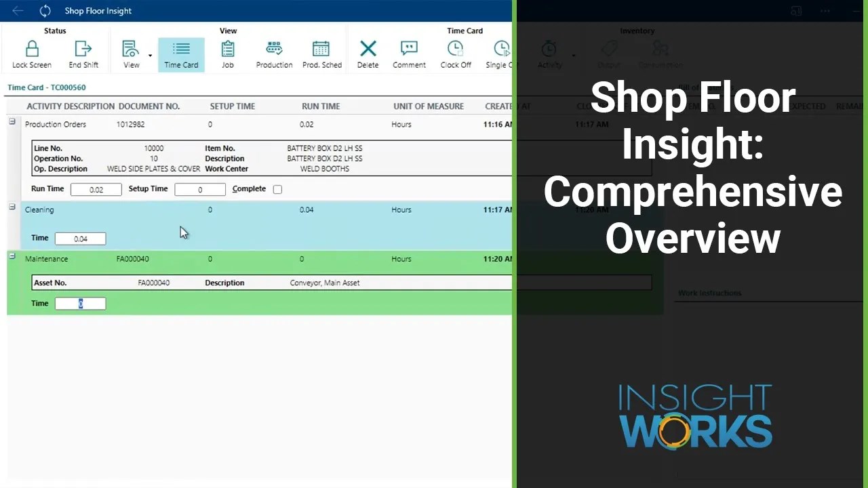Click the refresh icon beside Shop Floor Insight

[x=45, y=11]
